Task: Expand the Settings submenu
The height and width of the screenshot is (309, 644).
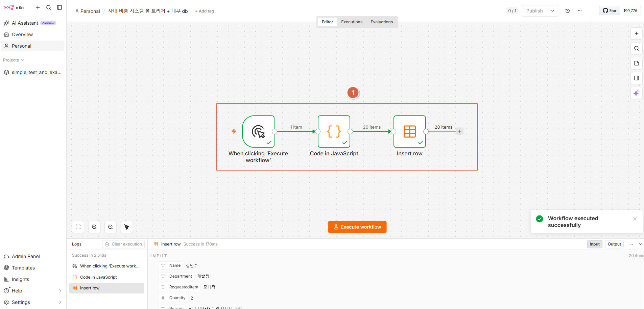Action: point(60,302)
